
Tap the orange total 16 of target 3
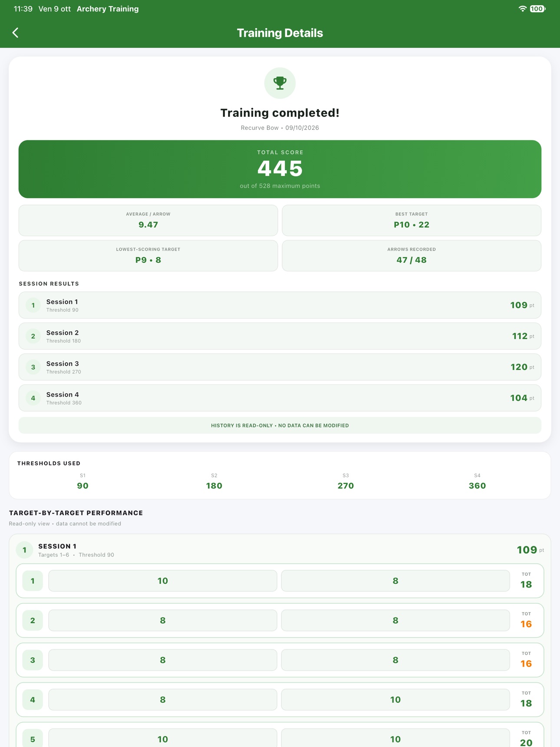(526, 664)
